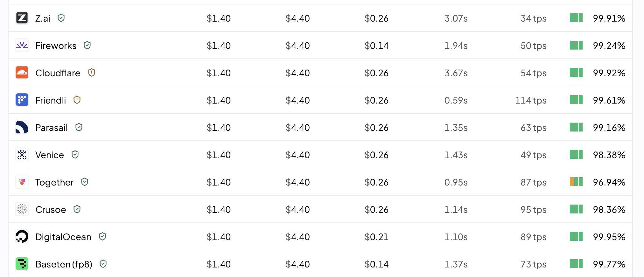This screenshot has height=277, width=644.
Task: Click the Together provider logo
Action: point(22,182)
